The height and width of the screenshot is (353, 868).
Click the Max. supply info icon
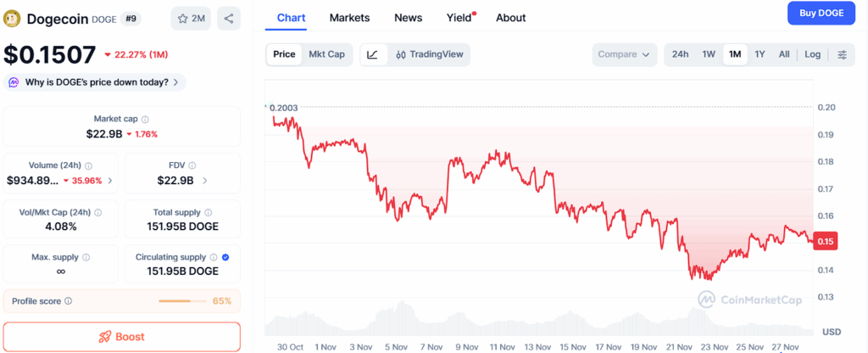pyautogui.click(x=86, y=256)
